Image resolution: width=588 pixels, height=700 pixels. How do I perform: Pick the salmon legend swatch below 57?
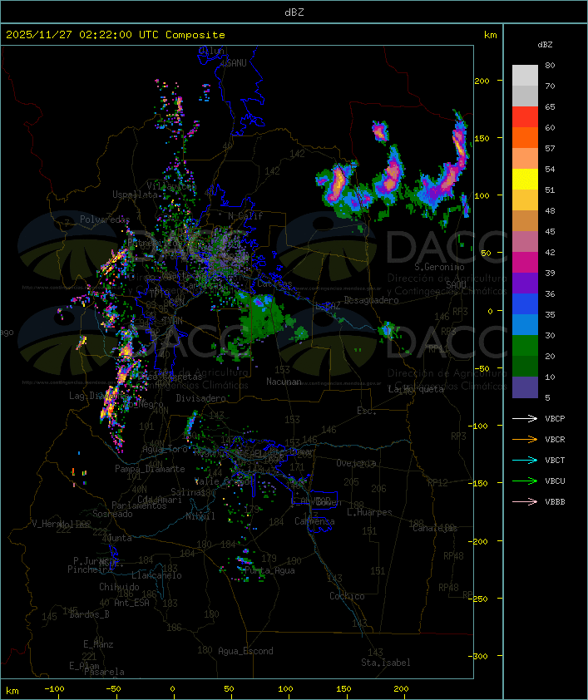click(525, 159)
